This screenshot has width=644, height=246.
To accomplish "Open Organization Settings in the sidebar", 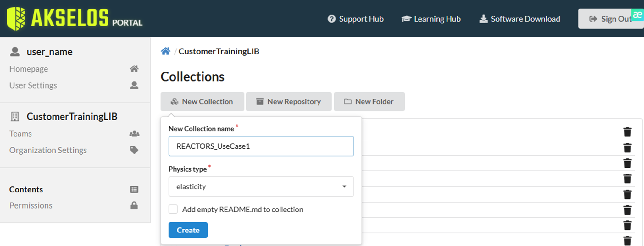I will pos(48,150).
